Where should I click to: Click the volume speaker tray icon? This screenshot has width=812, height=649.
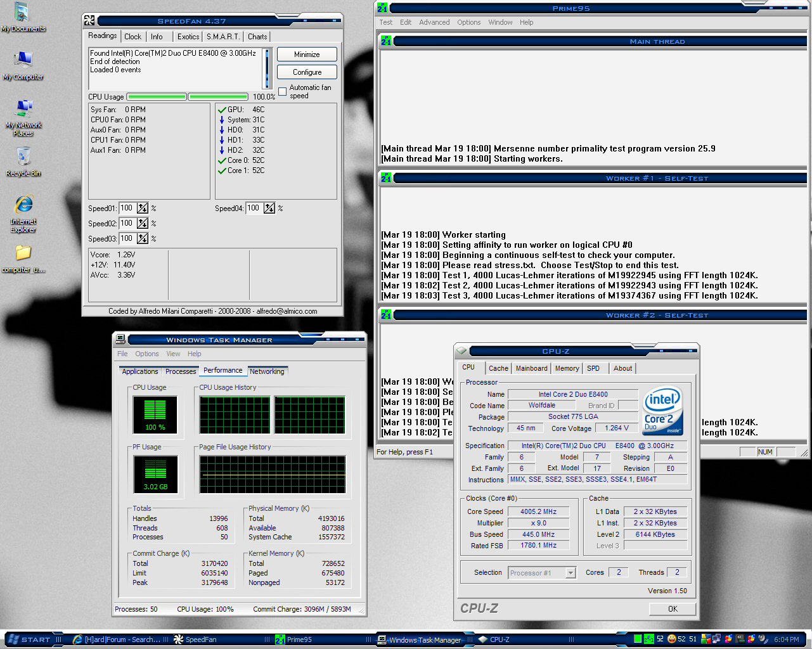pos(763,639)
